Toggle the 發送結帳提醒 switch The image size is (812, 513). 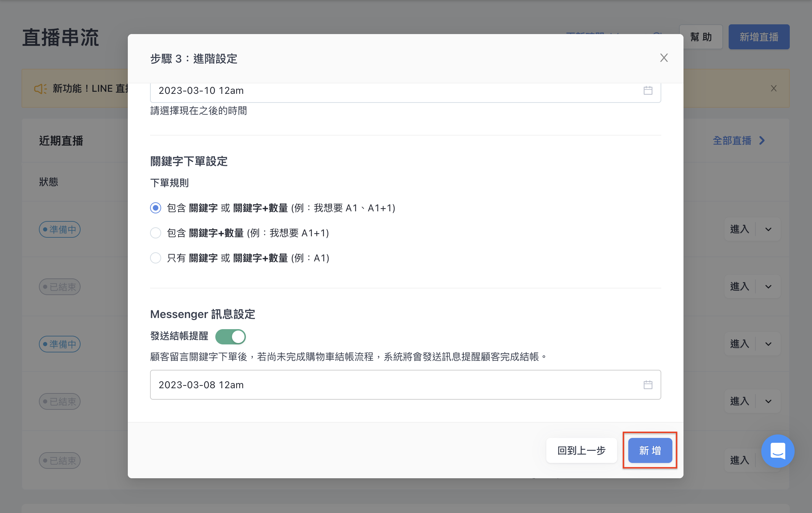[x=230, y=336]
